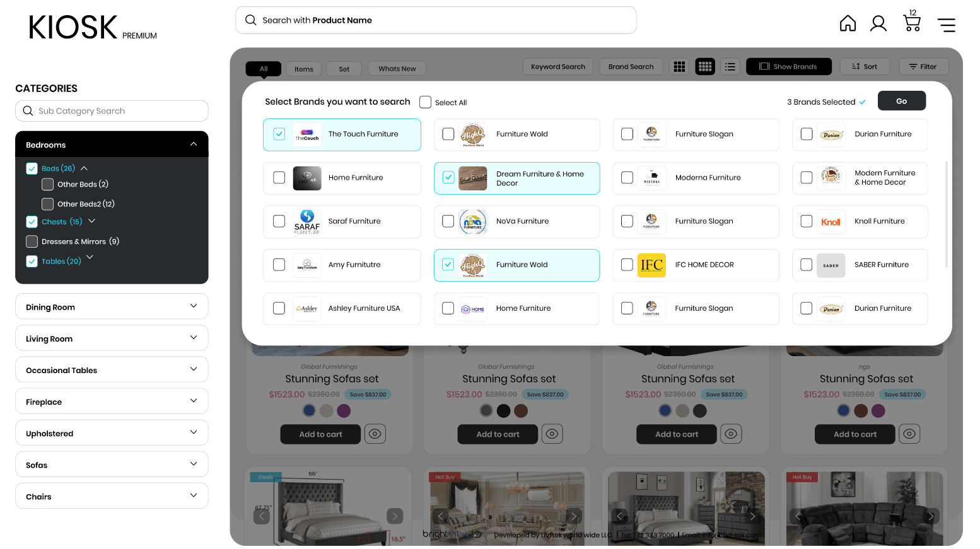Switch to large grid view icon
This screenshot has height=549, width=980.
[x=679, y=67]
